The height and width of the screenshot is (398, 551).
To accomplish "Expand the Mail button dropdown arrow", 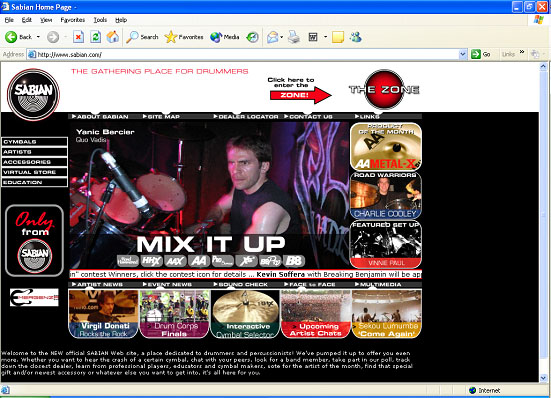I will pos(282,37).
